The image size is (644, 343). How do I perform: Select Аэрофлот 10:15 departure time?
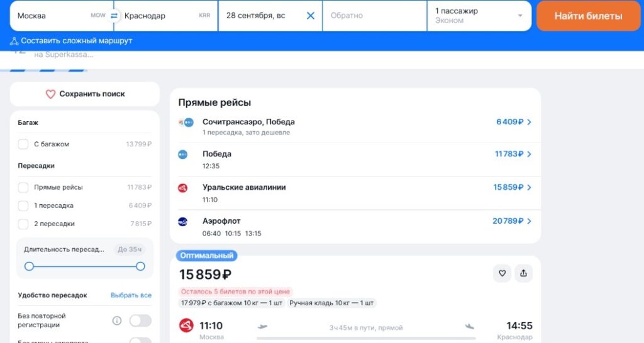pyautogui.click(x=233, y=234)
